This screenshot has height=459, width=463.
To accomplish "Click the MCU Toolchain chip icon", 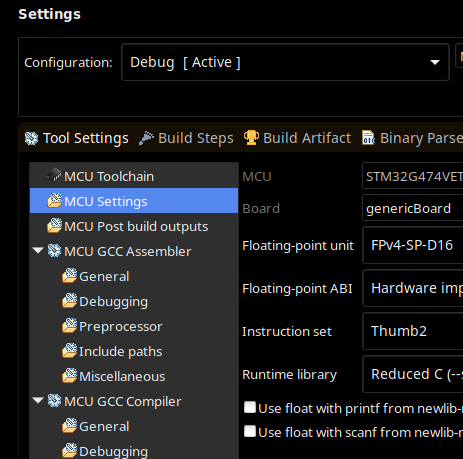I will click(x=54, y=175).
